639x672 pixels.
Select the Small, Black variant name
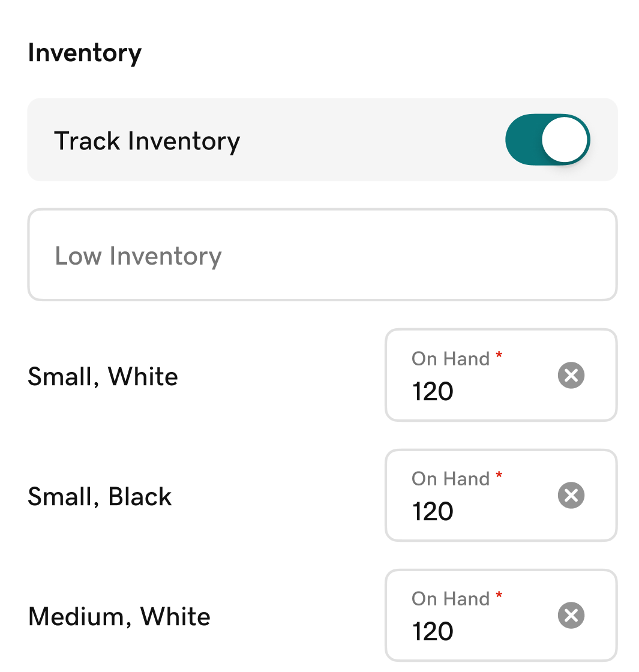100,496
